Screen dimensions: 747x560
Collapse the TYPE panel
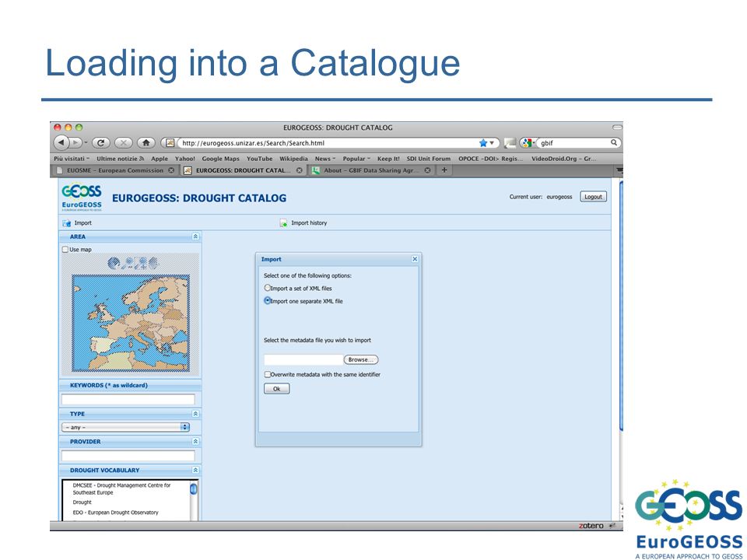pyautogui.click(x=195, y=414)
